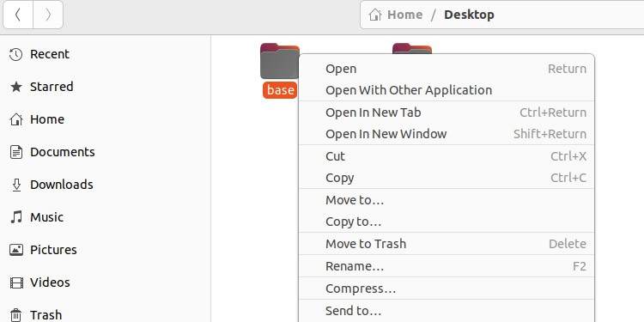
Task: Click the Downloads arrow icon in sidebar
Action: (x=16, y=185)
